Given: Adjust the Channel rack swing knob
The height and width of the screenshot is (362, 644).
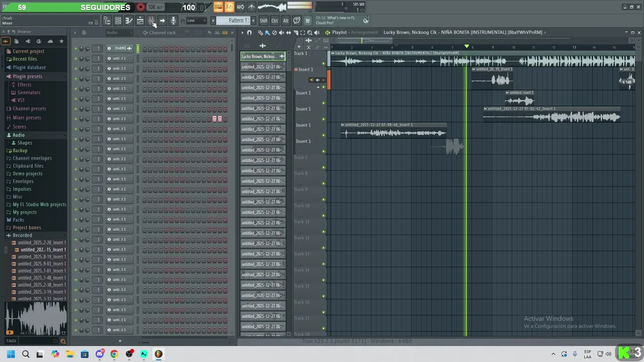Looking at the screenshot, I should [x=187, y=33].
